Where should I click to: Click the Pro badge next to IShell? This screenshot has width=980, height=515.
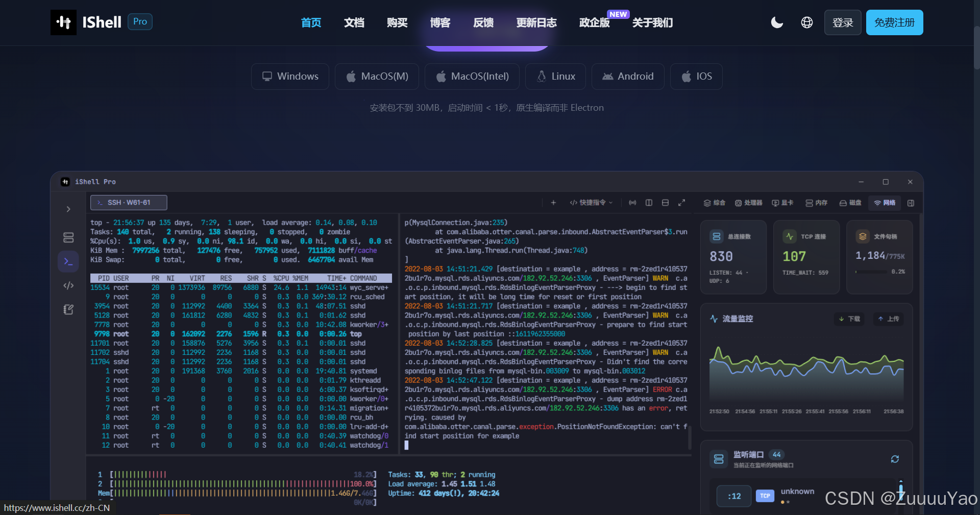tap(140, 21)
